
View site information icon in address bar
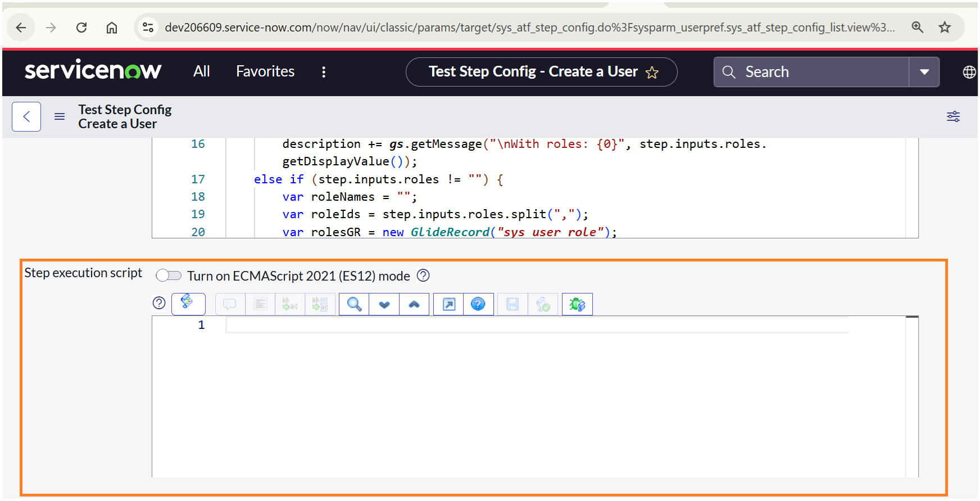point(148,27)
